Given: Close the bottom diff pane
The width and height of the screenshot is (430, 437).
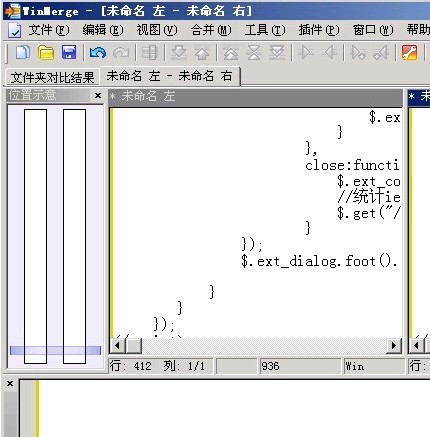Looking at the screenshot, I should coord(10,383).
